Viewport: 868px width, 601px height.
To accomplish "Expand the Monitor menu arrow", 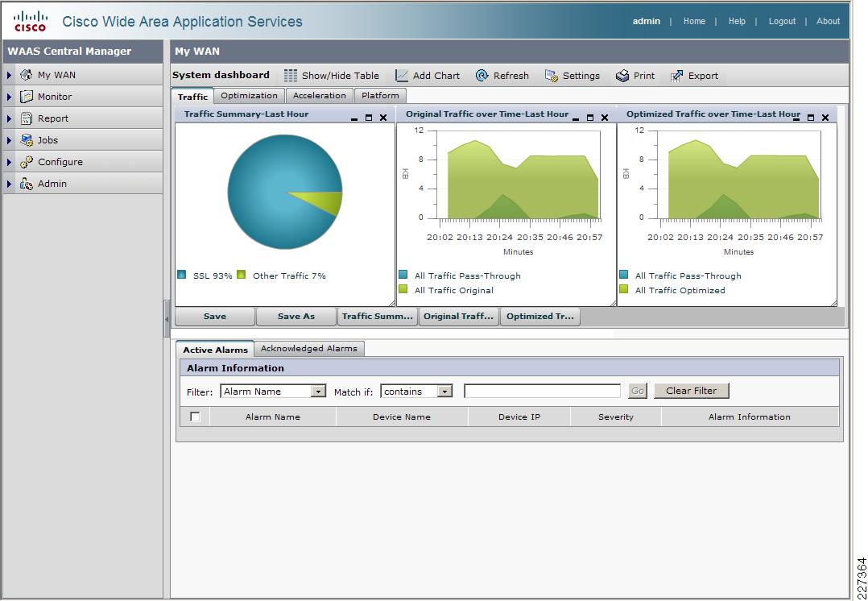I will click(x=10, y=97).
